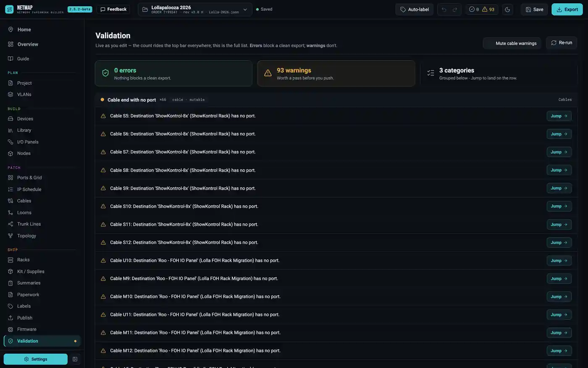Open the Library page
This screenshot has height=368, width=588.
click(x=42, y=130)
